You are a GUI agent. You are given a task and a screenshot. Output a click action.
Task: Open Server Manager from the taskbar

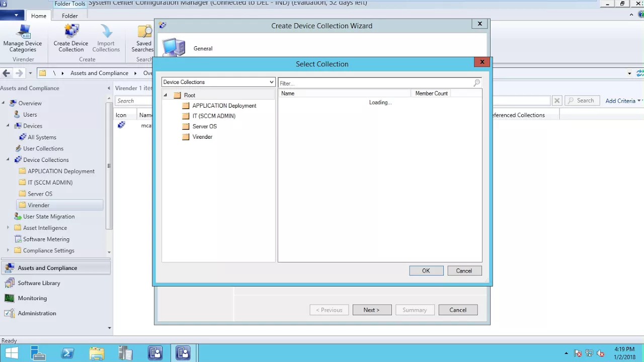(x=38, y=353)
